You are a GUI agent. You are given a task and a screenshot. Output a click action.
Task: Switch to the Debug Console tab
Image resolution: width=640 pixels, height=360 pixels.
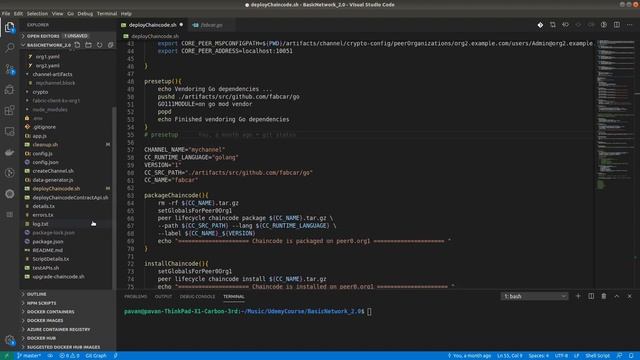(x=198, y=297)
